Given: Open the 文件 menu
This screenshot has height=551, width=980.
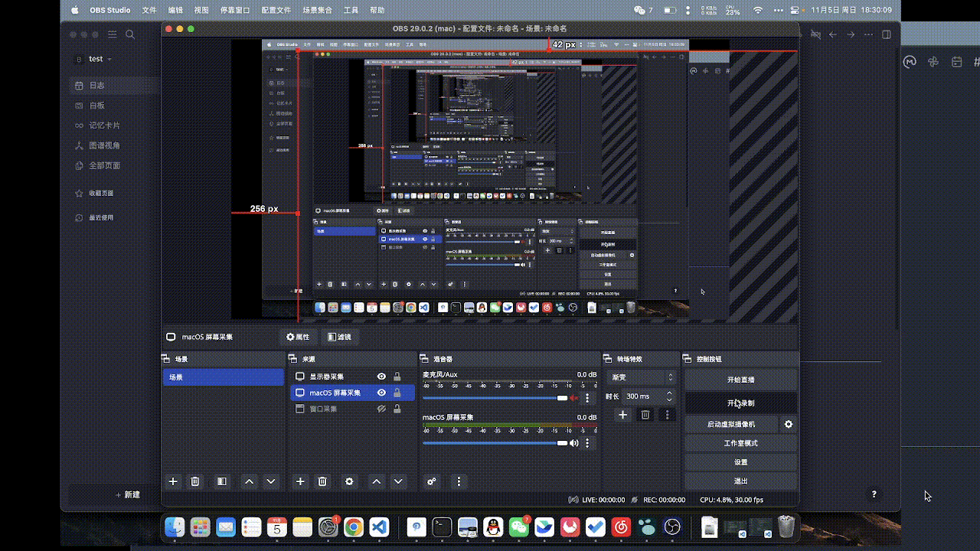Looking at the screenshot, I should (149, 11).
